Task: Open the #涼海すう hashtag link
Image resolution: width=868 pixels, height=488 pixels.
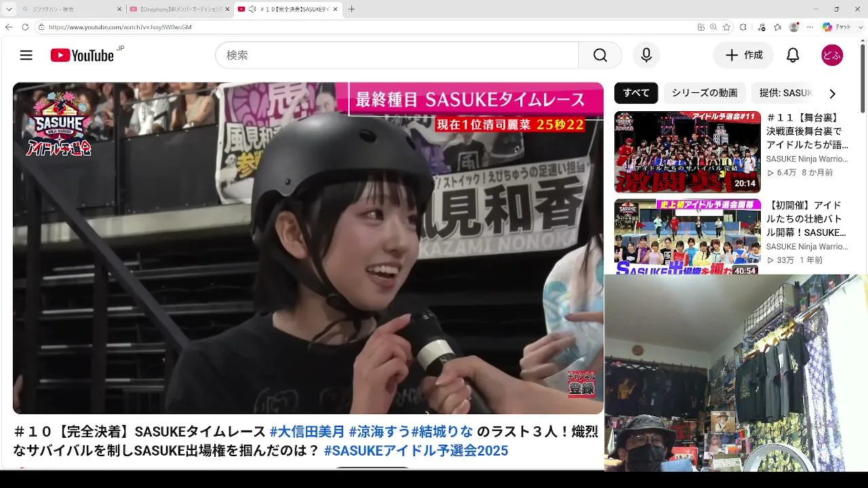Action: [380, 432]
